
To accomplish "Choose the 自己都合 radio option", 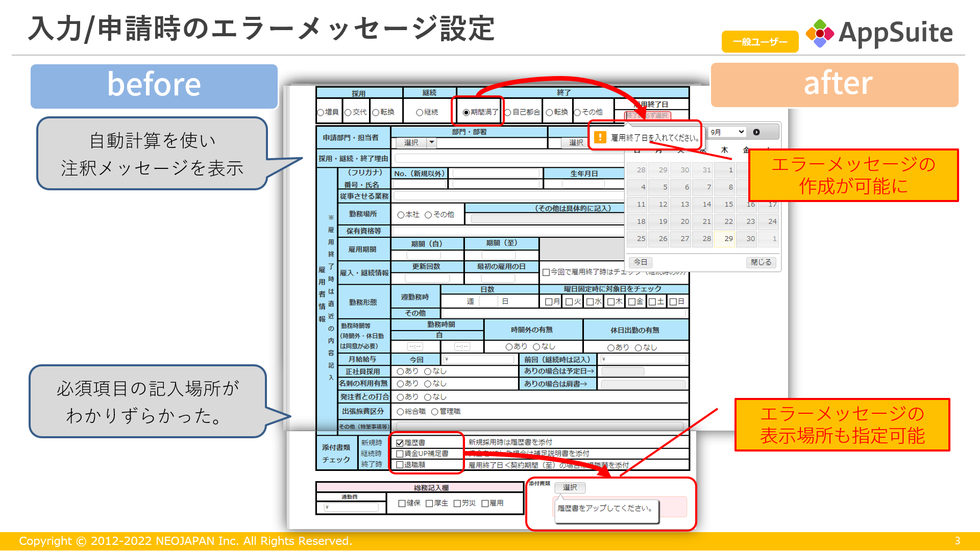I will (x=508, y=112).
